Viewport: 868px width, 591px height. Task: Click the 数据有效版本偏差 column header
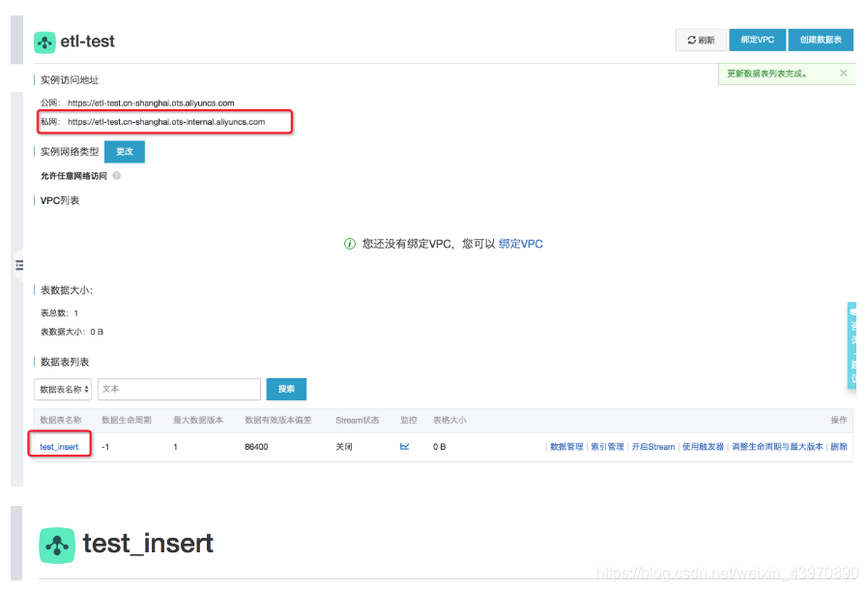click(277, 421)
